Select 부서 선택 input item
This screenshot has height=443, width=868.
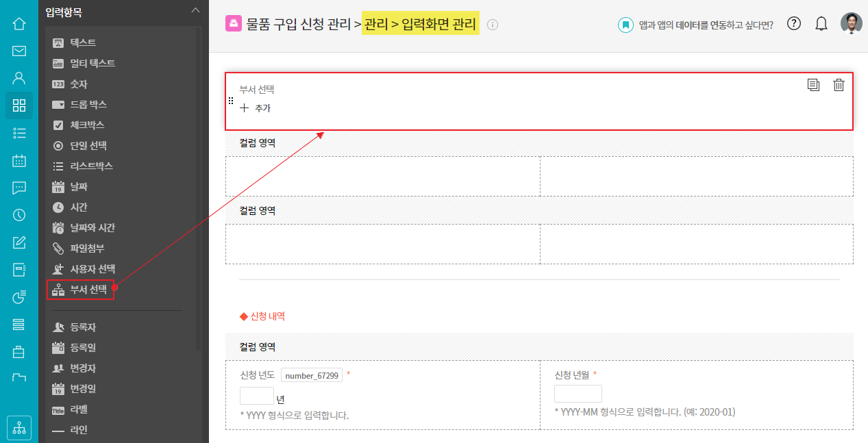tap(88, 290)
